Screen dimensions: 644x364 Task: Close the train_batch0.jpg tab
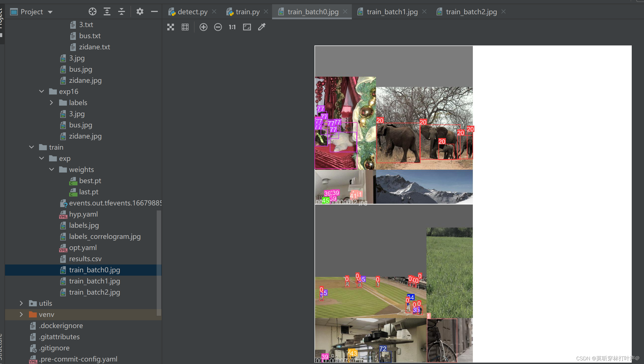345,12
